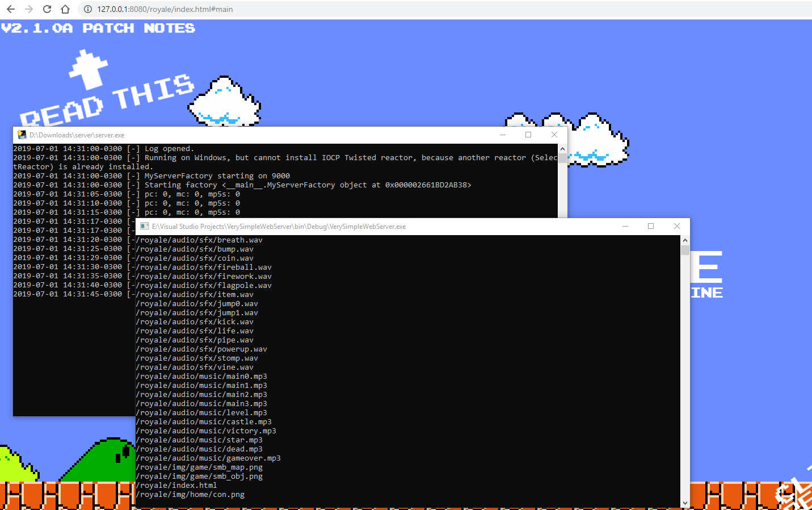Close the server.exe console window
This screenshot has width=812, height=510.
tap(554, 135)
